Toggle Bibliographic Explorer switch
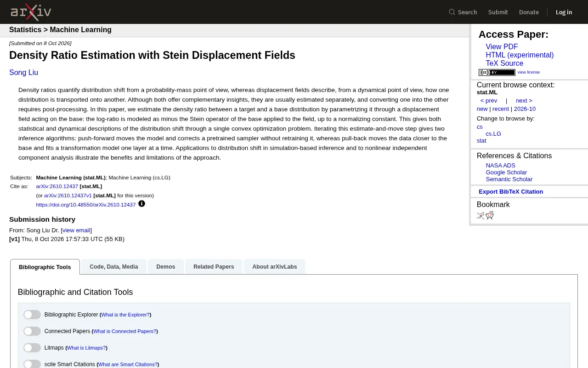This screenshot has height=368, width=588. pyautogui.click(x=32, y=315)
